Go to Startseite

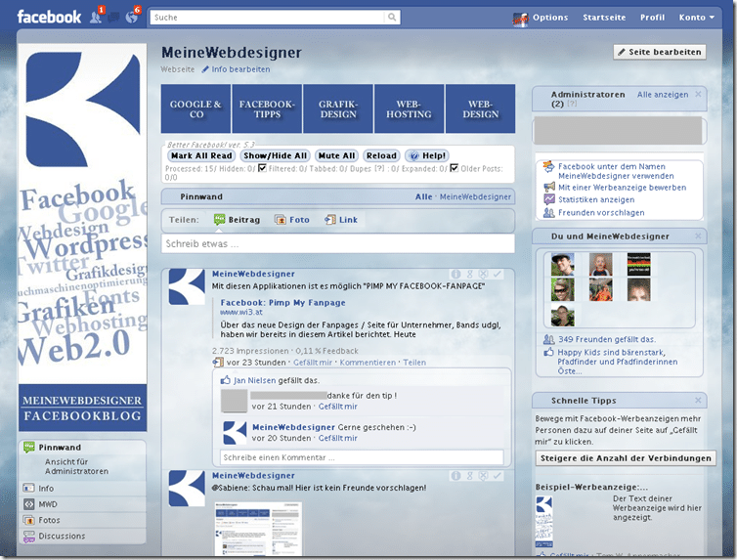pos(604,18)
